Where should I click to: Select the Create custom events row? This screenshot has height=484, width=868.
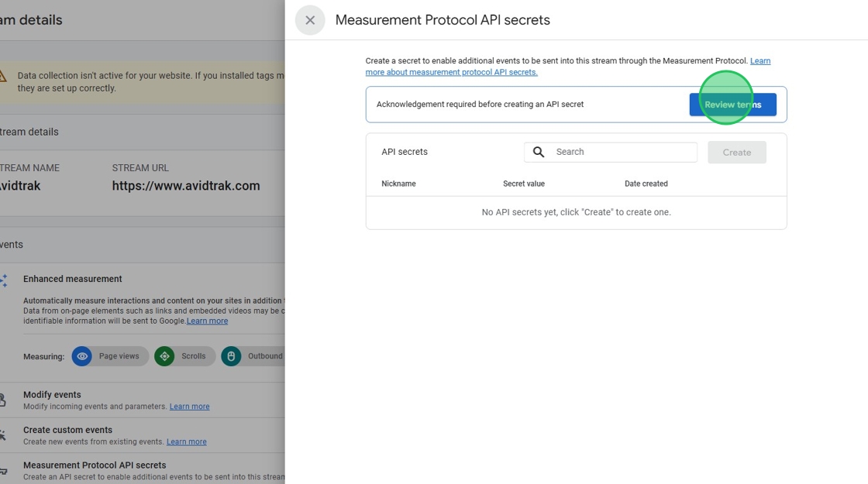[x=143, y=435]
